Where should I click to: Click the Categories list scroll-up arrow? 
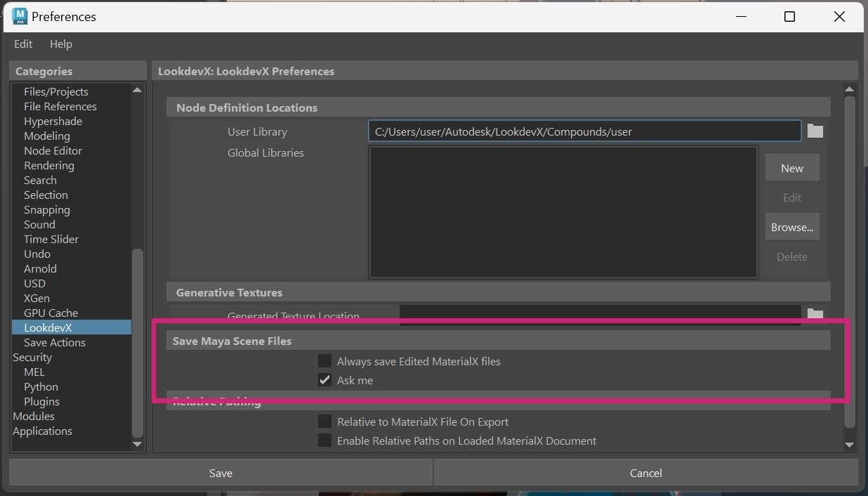pos(137,90)
